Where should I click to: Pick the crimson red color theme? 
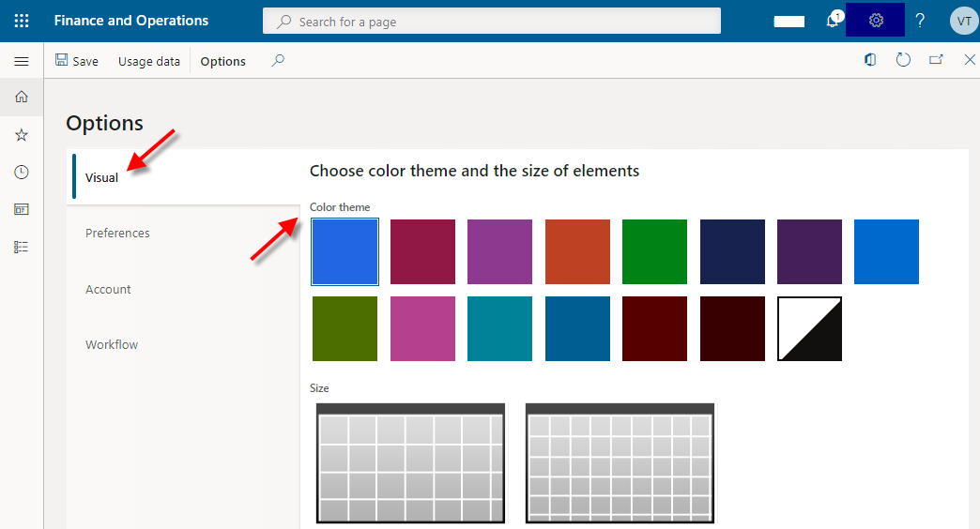[422, 251]
